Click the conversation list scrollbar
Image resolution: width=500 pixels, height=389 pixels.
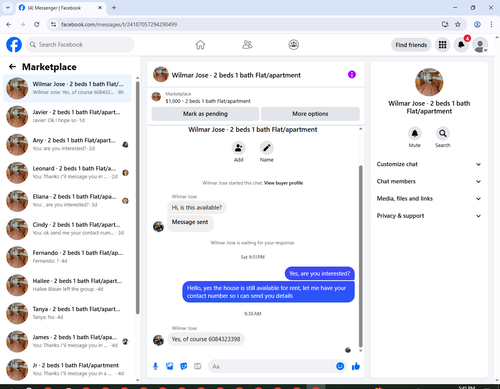point(137,197)
